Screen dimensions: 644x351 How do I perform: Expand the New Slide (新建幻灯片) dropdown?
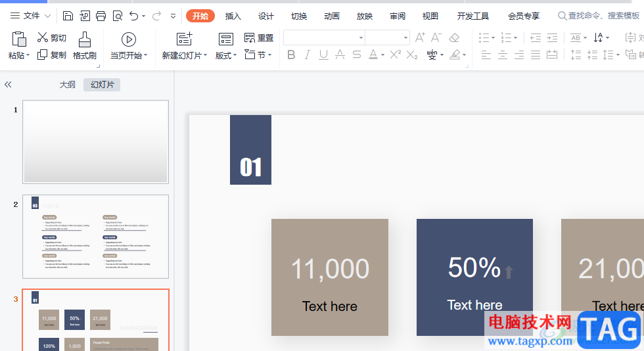click(206, 56)
